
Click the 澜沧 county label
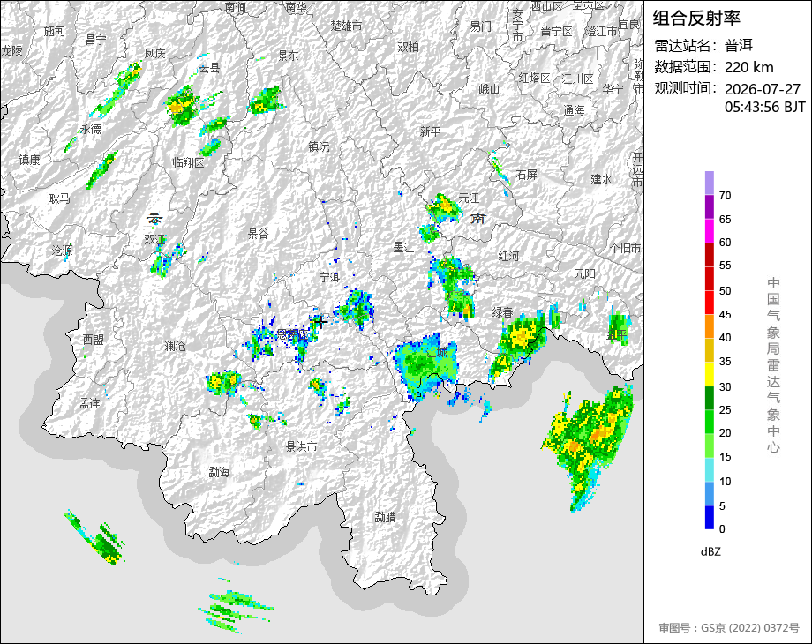tap(175, 345)
